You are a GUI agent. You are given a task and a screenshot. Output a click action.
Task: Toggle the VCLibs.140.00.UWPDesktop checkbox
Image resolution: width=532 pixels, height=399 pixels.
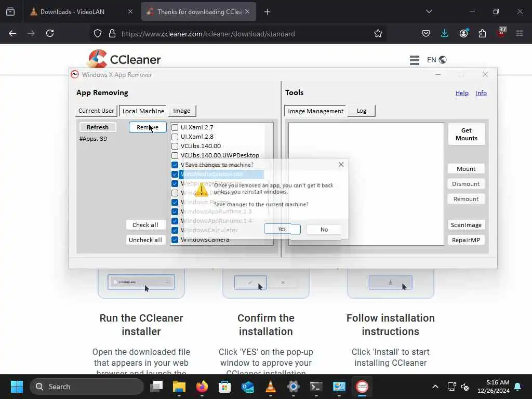coord(175,155)
